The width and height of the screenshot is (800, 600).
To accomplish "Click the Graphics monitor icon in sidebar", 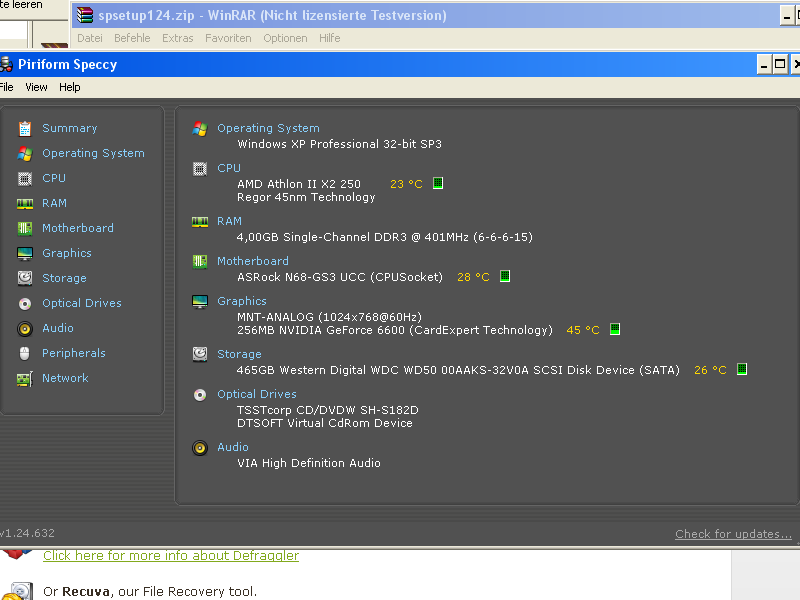I will click(24, 254).
